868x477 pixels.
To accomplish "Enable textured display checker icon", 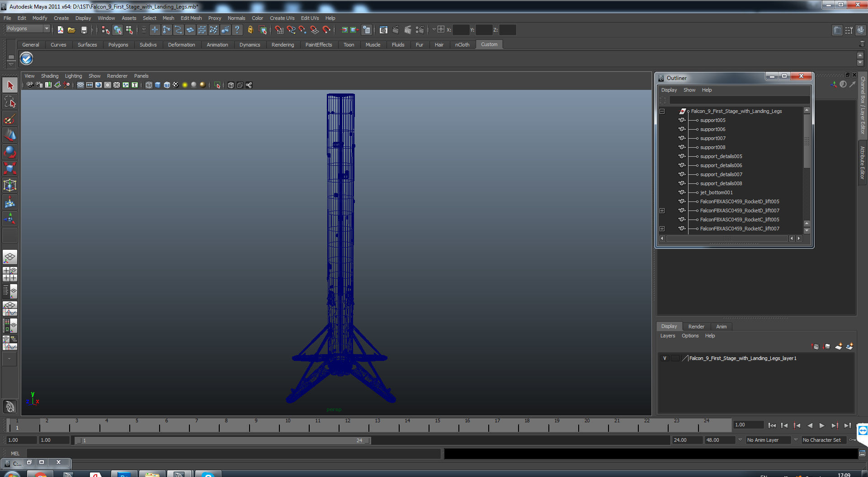I will coord(176,85).
